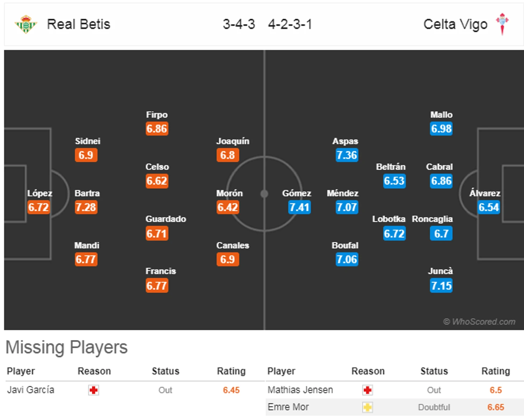Click the Celta Vigo club crest

502,24
